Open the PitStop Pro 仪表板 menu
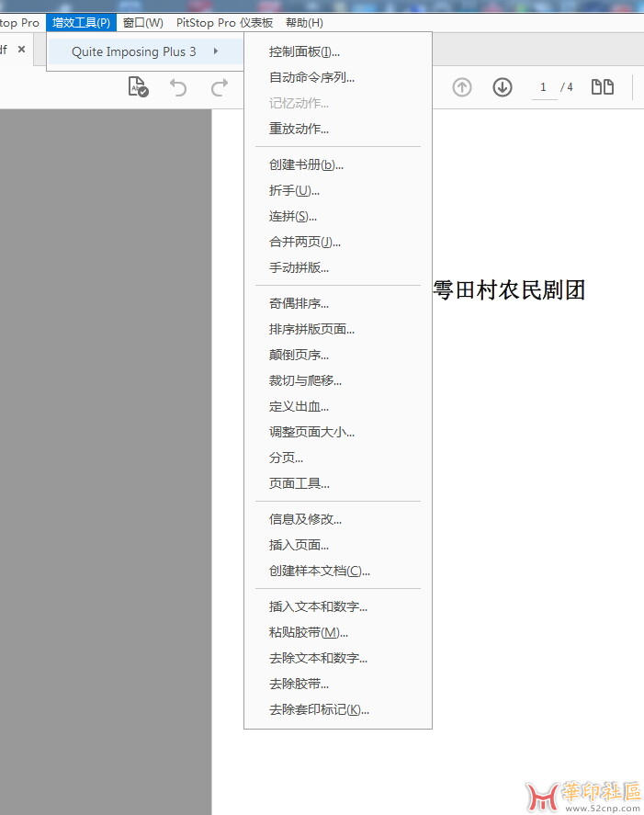Image resolution: width=644 pixels, height=815 pixels. (x=224, y=22)
